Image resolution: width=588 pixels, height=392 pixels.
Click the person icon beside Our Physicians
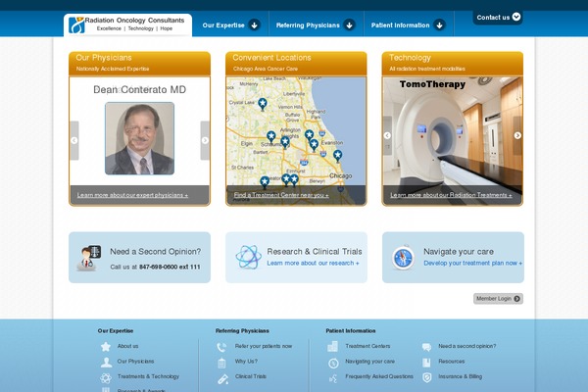pyautogui.click(x=106, y=362)
